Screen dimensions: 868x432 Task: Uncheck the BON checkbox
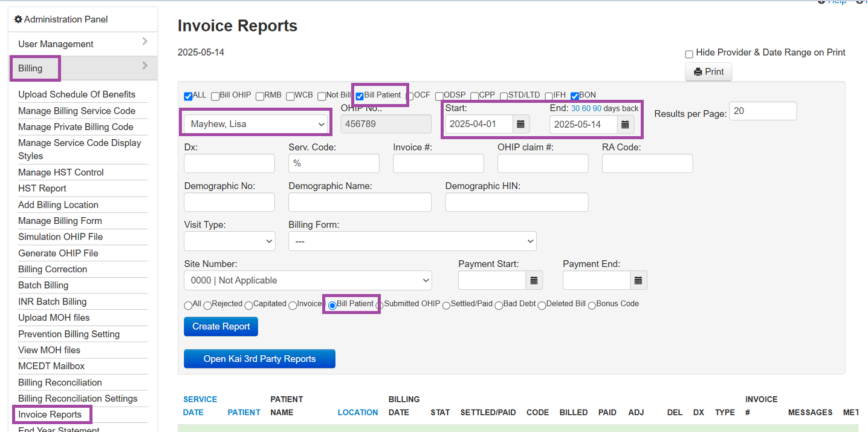click(x=574, y=95)
